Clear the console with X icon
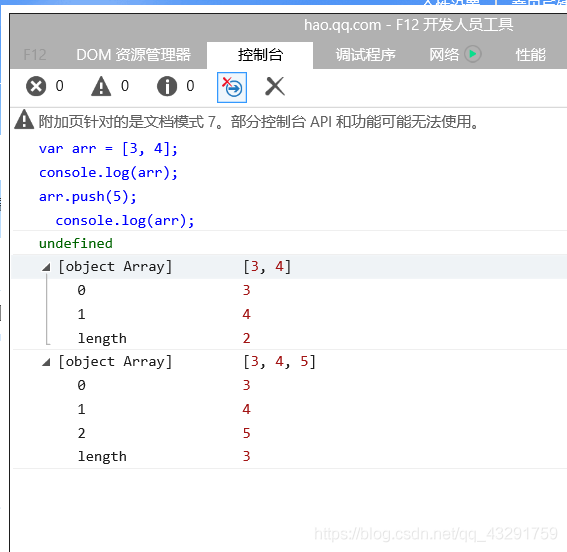Viewport: 567px width, 552px height. 275,86
